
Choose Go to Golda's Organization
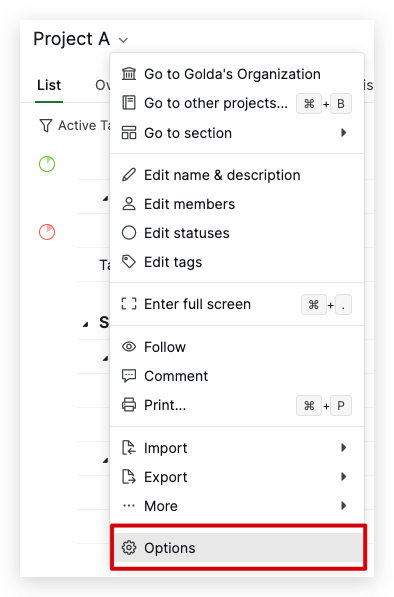coord(237,74)
